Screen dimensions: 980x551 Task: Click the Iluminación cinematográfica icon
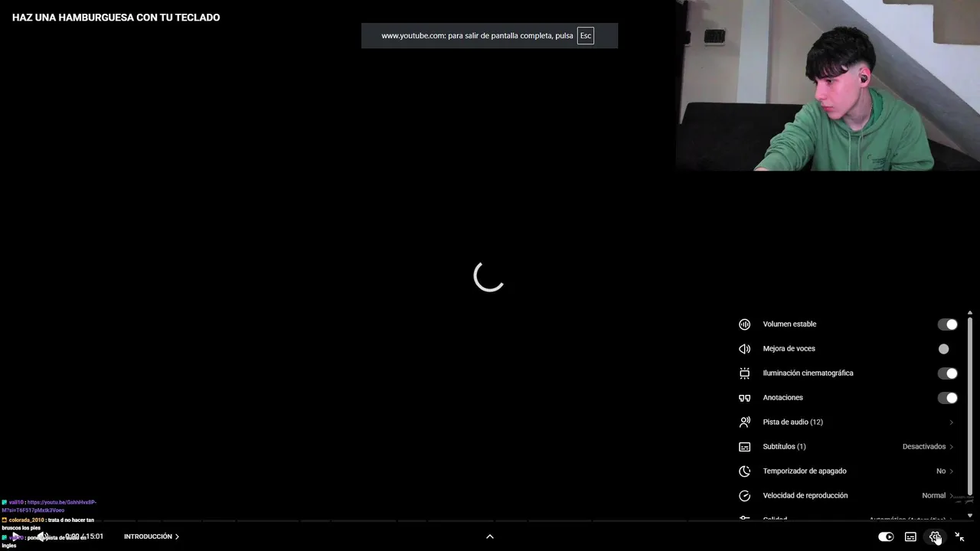point(744,373)
